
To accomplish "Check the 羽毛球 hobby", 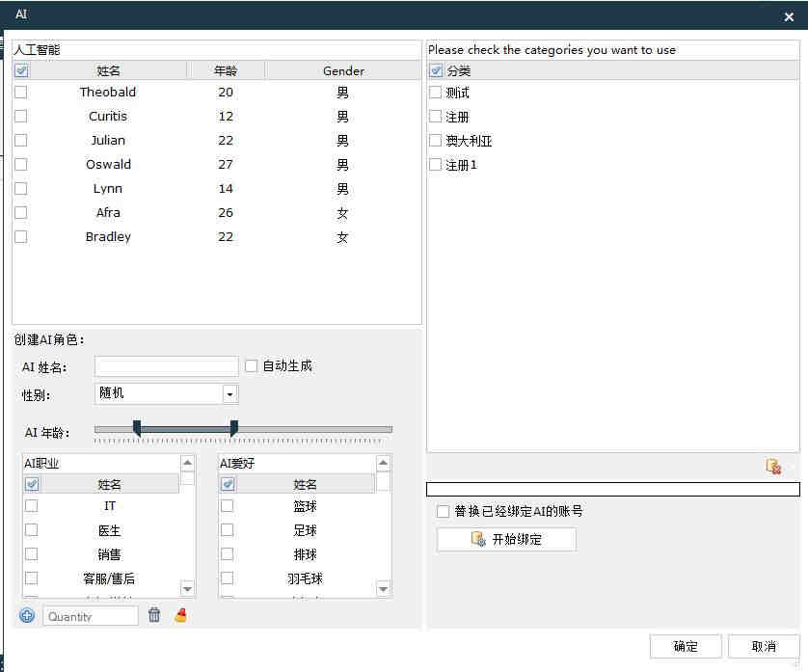I will click(x=228, y=578).
